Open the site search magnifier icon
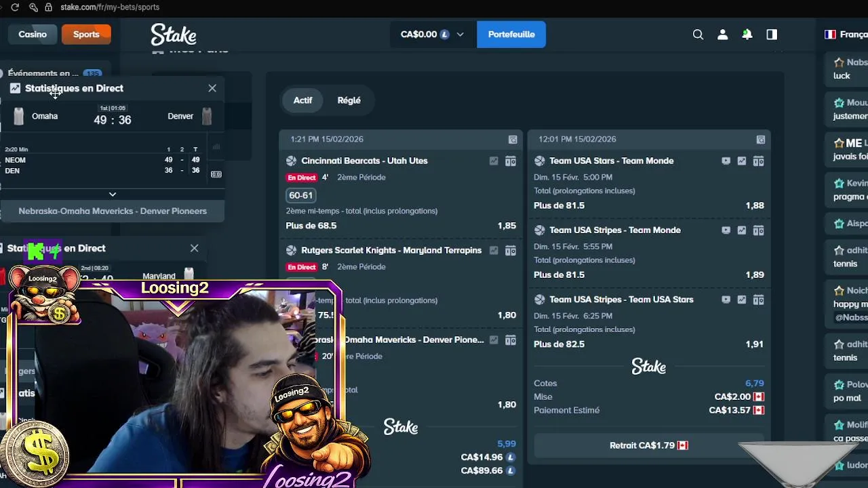The height and width of the screenshot is (488, 868). pos(698,35)
